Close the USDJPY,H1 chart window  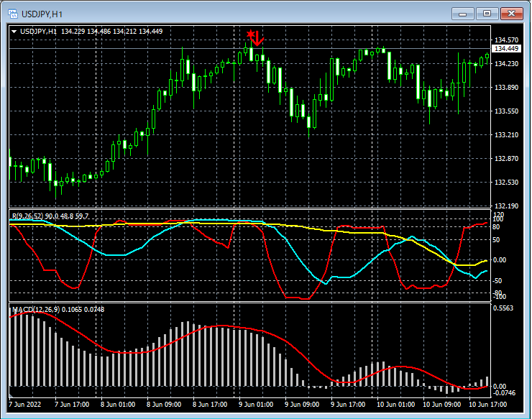click(512, 13)
